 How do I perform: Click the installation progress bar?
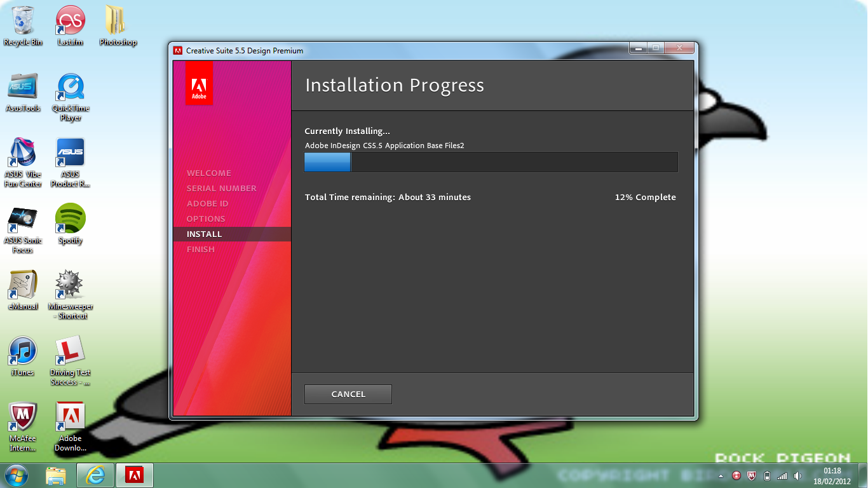(x=491, y=162)
